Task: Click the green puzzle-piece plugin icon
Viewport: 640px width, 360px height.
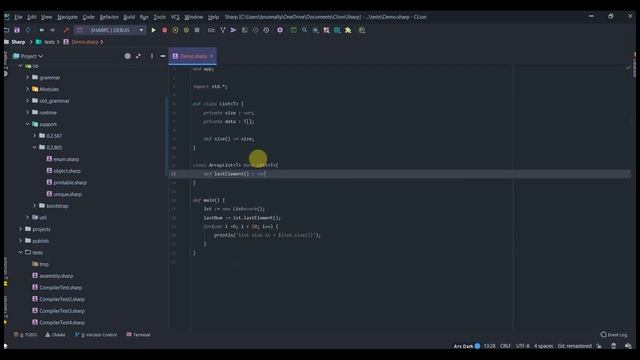Action: 348,30
